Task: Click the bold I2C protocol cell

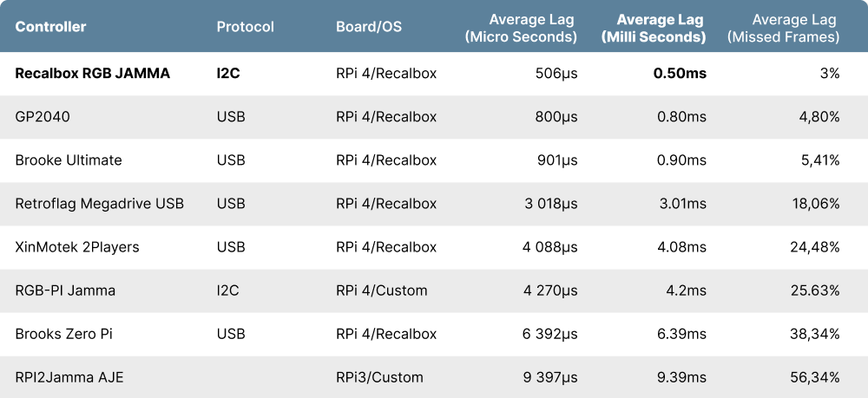Action: coord(228,74)
